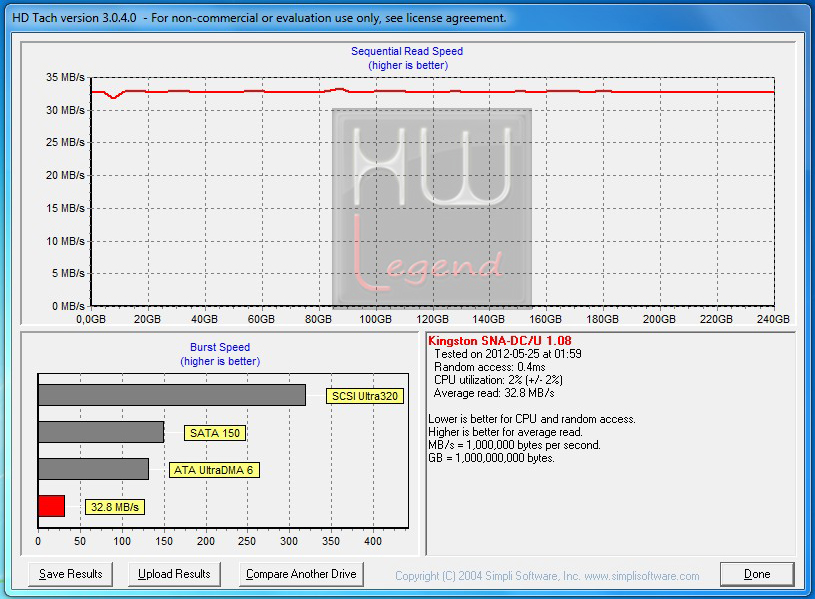Click the CPU utilization: 2% line
The height and width of the screenshot is (599, 815).
pos(498,380)
